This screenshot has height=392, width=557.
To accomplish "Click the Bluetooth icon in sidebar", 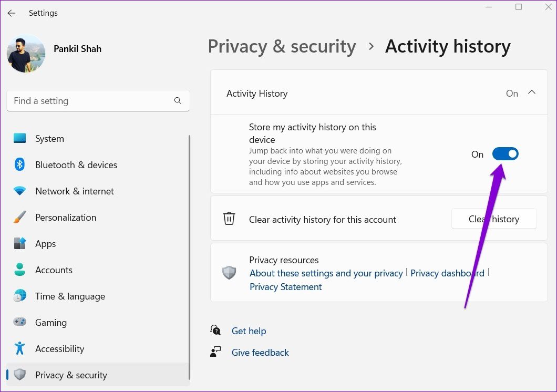I will pyautogui.click(x=20, y=165).
